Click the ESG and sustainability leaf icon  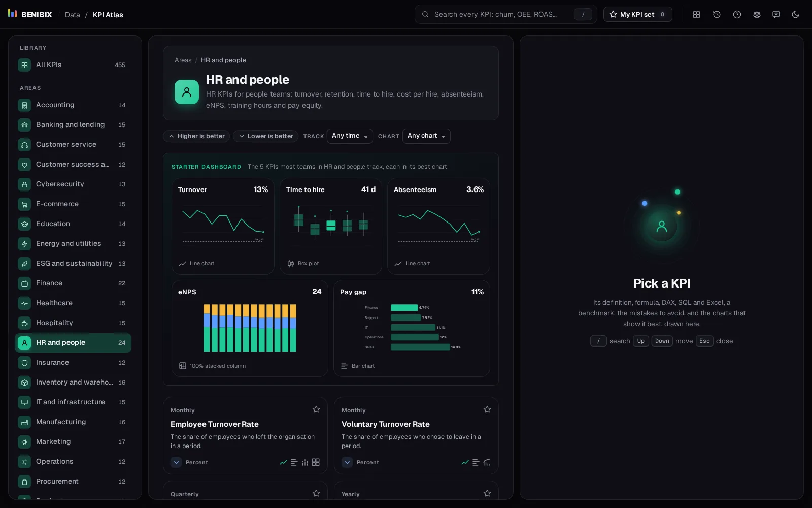point(24,264)
